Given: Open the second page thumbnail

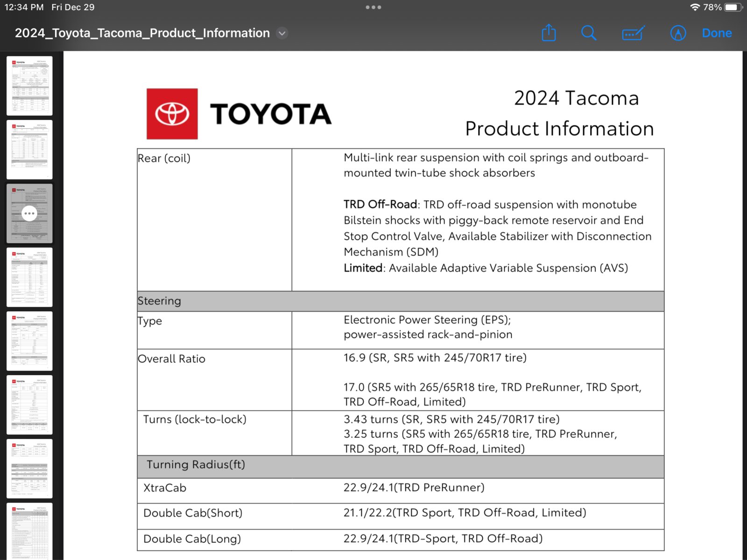Looking at the screenshot, I should [29, 150].
